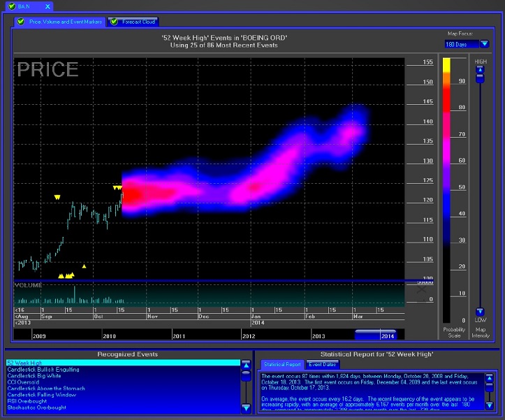Click Recognized Events list down arrow
This screenshot has height=420, width=505.
(246, 407)
